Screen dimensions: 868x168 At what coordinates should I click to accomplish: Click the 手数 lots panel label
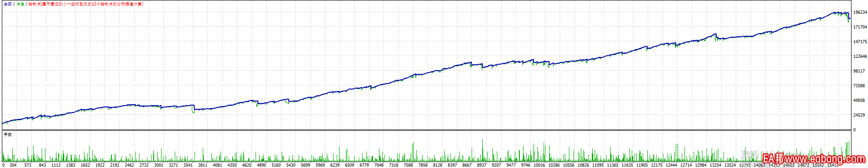coord(8,134)
